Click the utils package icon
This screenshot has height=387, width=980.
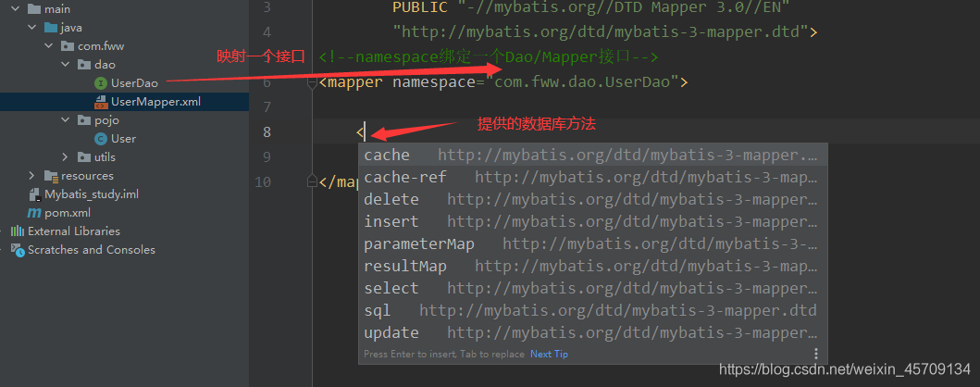point(84,156)
